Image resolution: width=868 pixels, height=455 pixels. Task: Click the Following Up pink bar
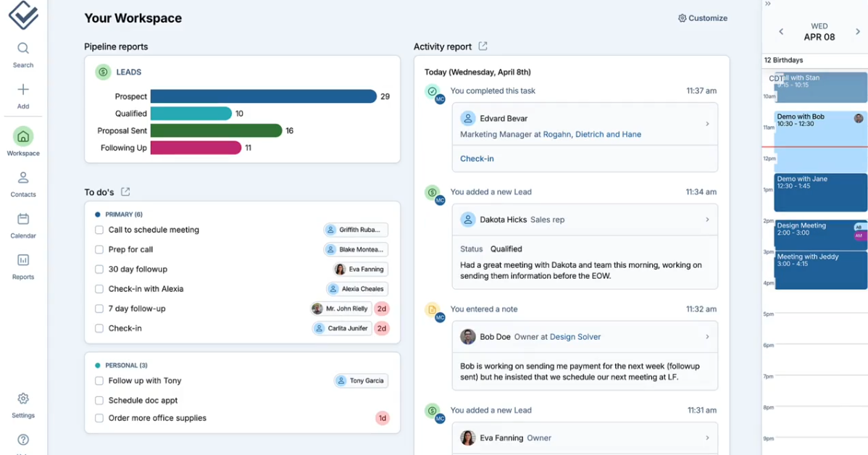tap(196, 148)
